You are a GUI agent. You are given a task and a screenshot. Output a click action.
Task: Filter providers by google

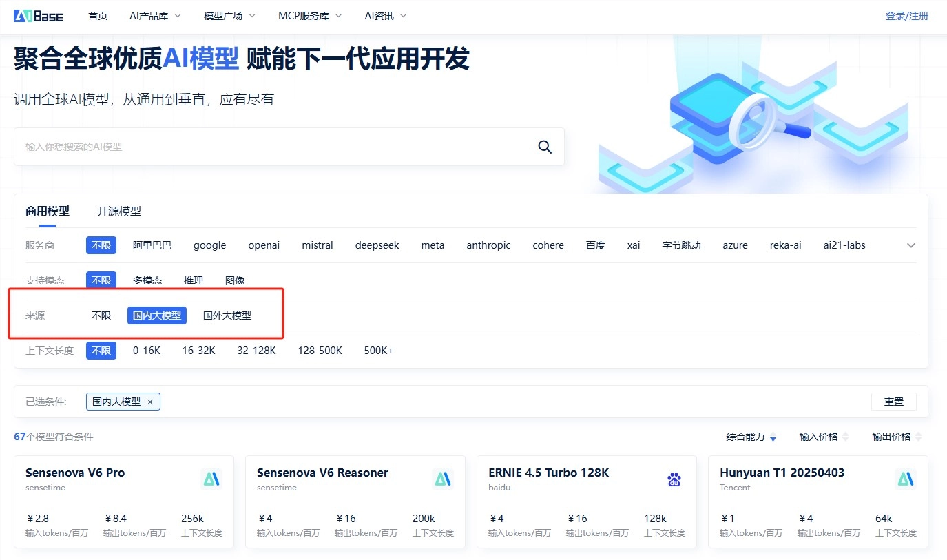click(210, 245)
